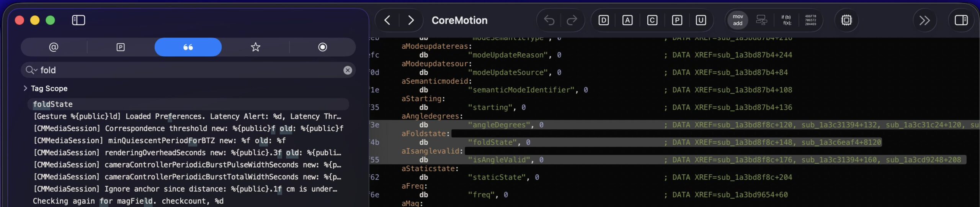Navigate forward in history
Image resolution: width=980 pixels, height=207 pixels.
pyautogui.click(x=411, y=20)
